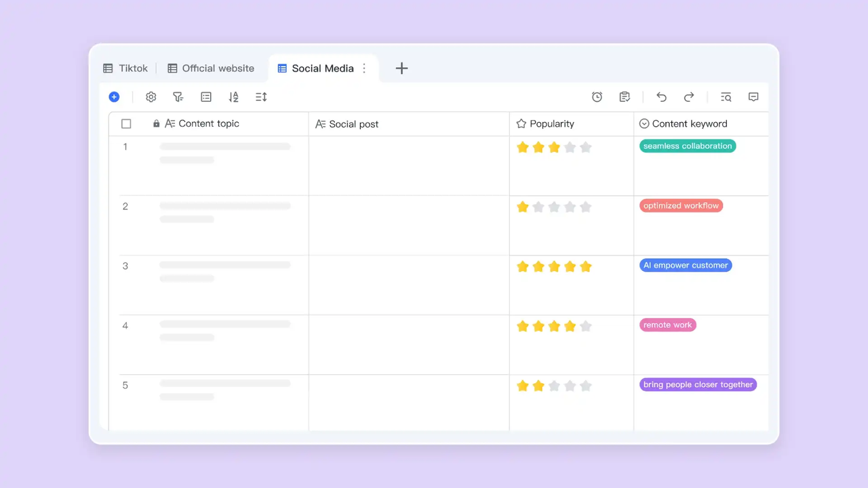The height and width of the screenshot is (488, 868).
Task: Click the undo arrow
Action: click(x=661, y=97)
